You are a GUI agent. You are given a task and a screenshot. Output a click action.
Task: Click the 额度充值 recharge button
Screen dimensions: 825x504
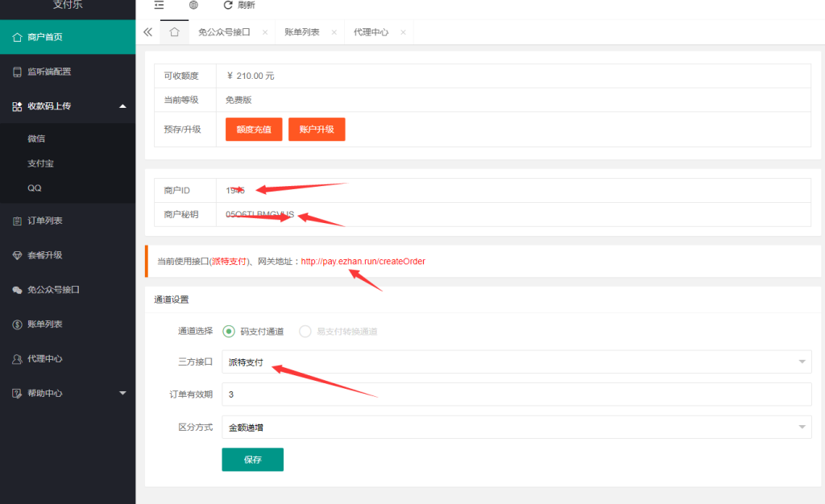click(253, 129)
